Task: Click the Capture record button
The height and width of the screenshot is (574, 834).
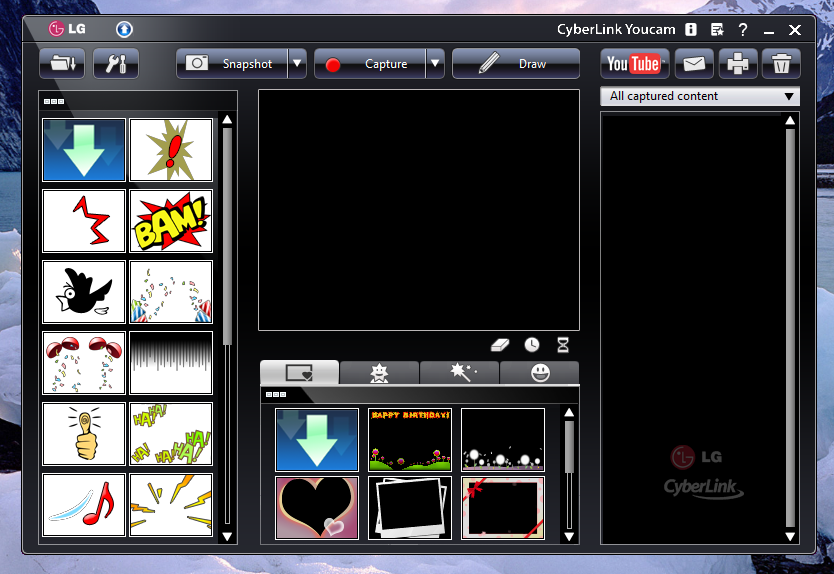Action: pyautogui.click(x=370, y=64)
